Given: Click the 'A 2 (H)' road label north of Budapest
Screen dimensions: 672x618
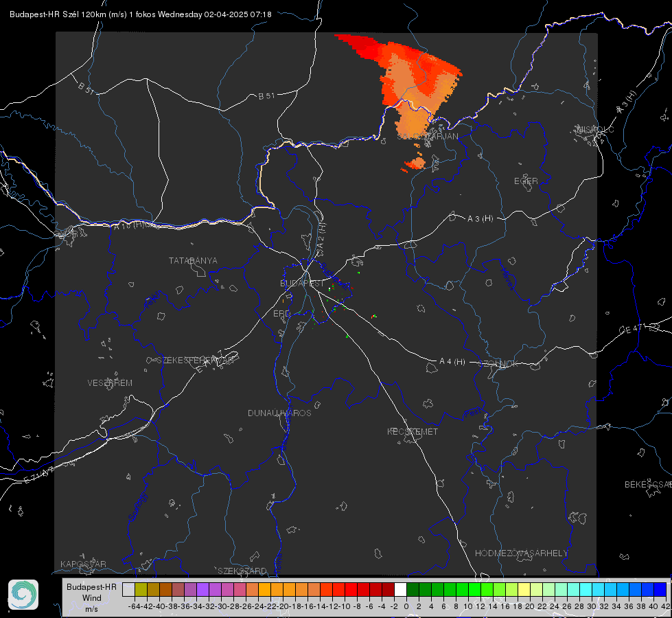Looking at the screenshot, I should click(x=321, y=236).
